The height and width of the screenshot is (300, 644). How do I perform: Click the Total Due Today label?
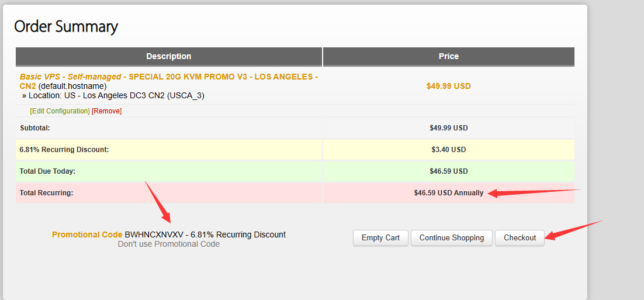pyautogui.click(x=47, y=171)
